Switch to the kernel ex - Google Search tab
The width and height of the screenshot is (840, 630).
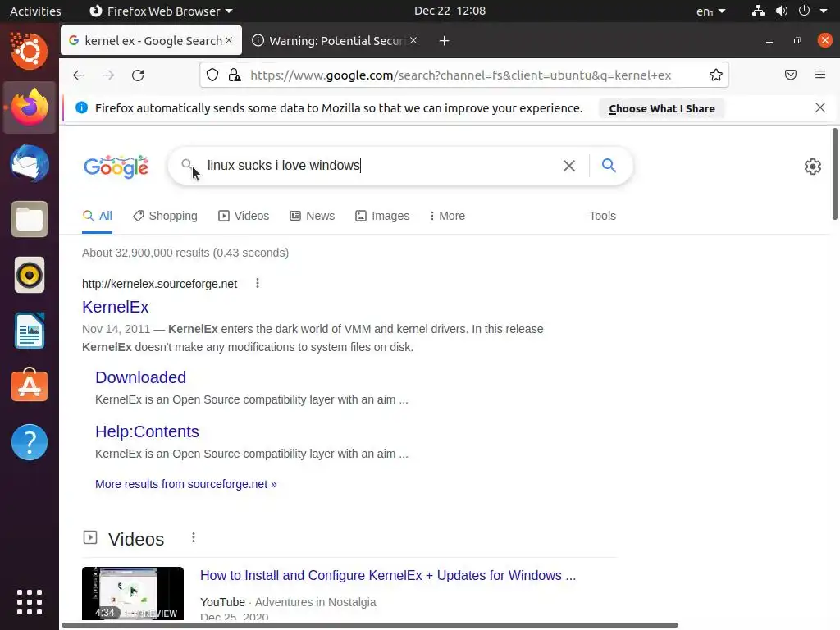click(151, 40)
